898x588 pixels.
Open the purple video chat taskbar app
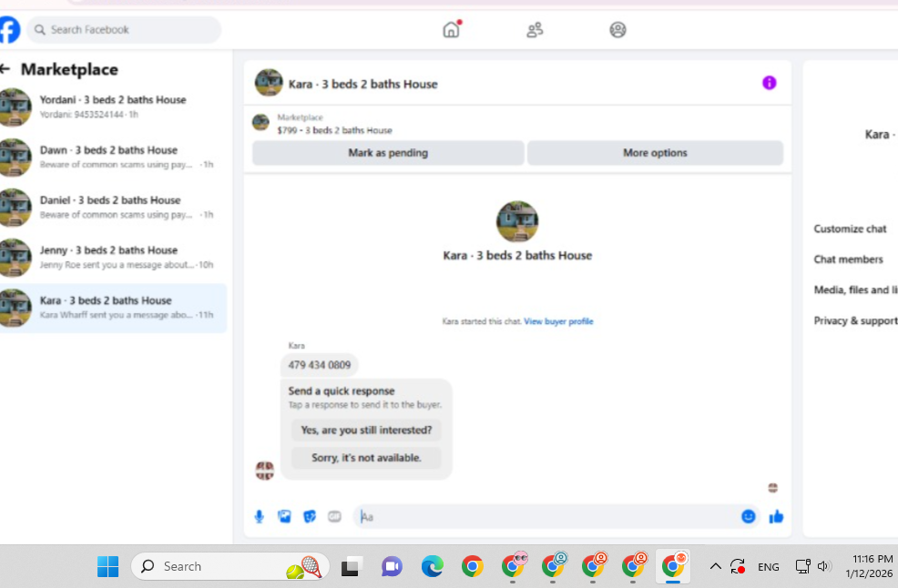click(392, 566)
